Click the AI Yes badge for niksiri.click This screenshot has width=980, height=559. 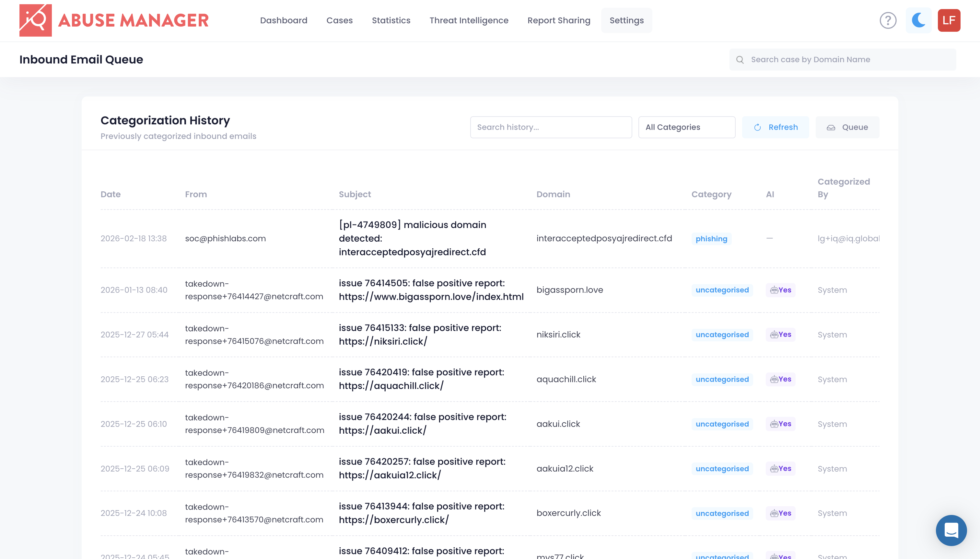780,335
